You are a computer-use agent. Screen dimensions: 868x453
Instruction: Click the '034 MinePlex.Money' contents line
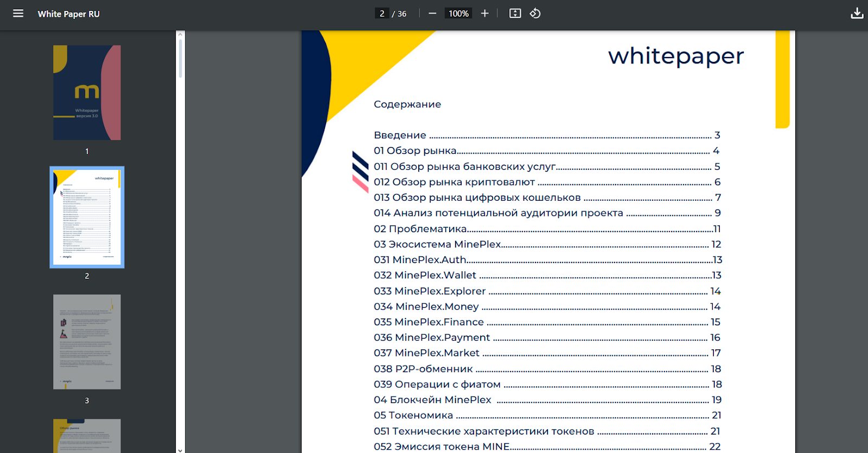click(547, 307)
